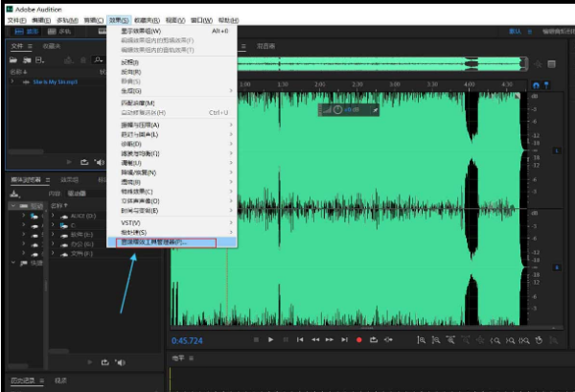Switch to Waveform (波形) editor view
Image resolution: width=575 pixels, height=392 pixels.
pos(27,32)
